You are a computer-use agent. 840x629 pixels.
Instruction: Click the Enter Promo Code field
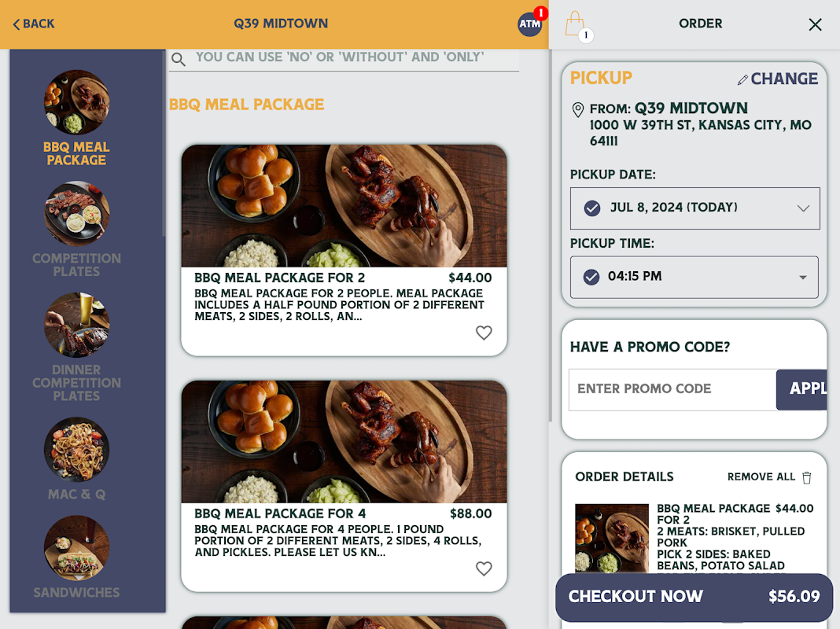pyautogui.click(x=672, y=389)
